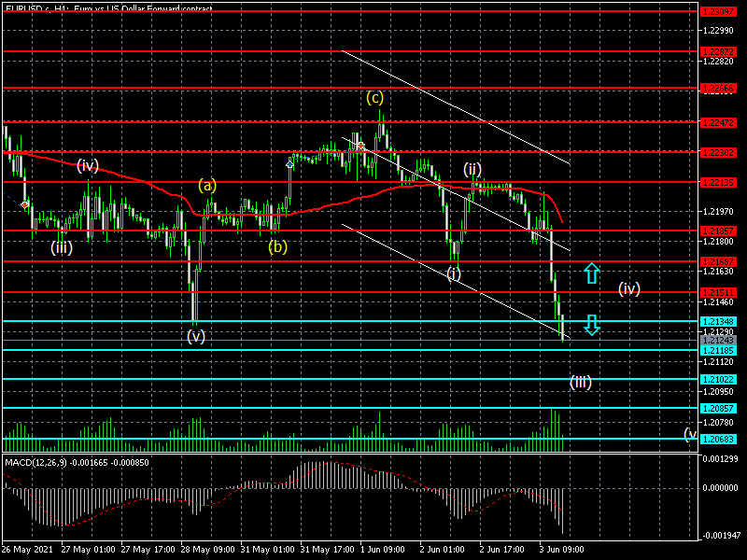
Task: Select the (iii) label below the current price
Action: tap(581, 382)
